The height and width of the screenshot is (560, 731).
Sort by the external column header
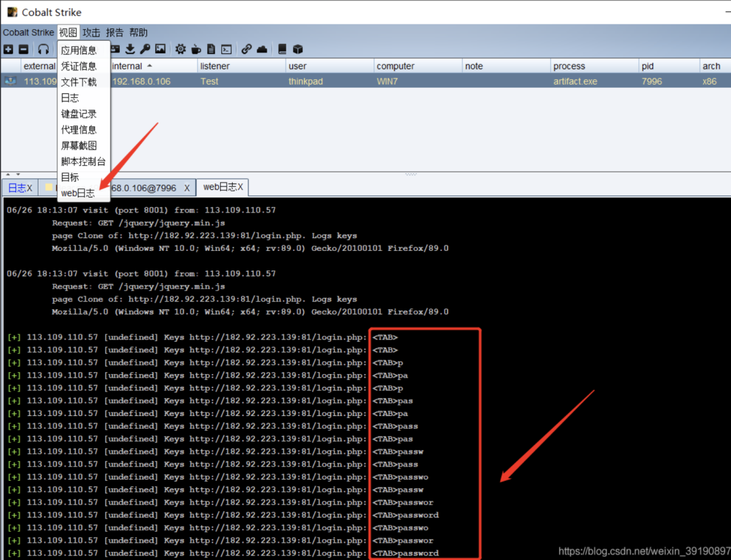tap(40, 66)
